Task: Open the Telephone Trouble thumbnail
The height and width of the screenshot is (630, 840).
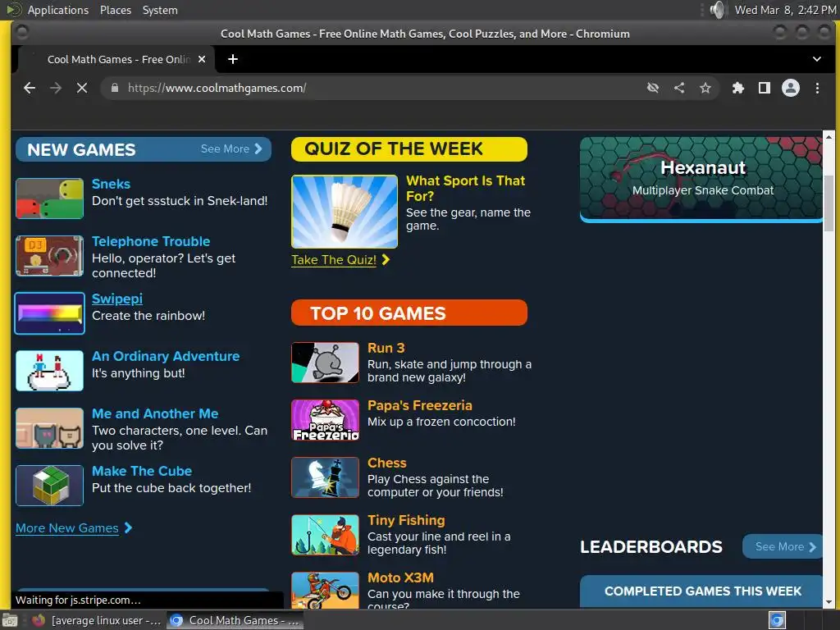Action: [x=49, y=256]
